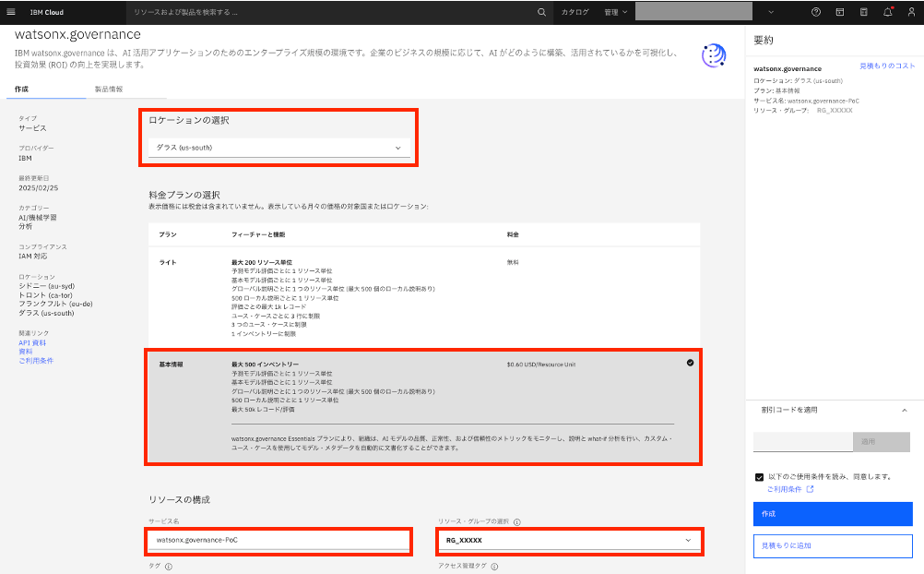This screenshot has width=924, height=574.
Task: Open the notifications bell
Action: (887, 12)
